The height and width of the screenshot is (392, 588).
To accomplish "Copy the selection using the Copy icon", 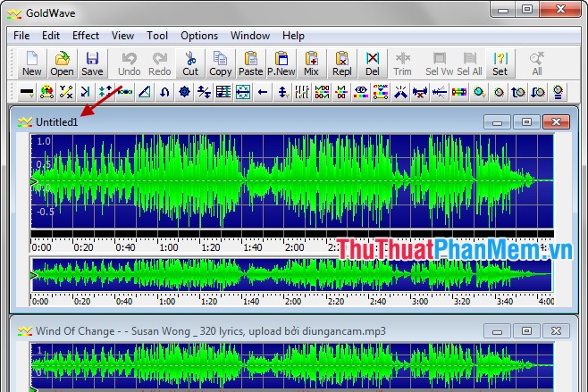I will (220, 63).
